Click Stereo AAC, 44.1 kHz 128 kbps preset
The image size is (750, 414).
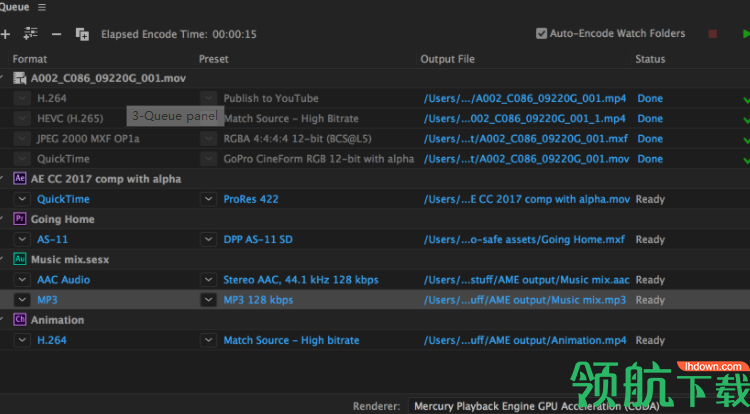[x=301, y=280]
